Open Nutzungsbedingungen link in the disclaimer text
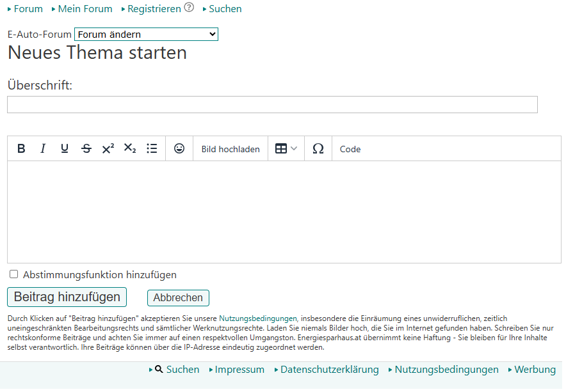The image size is (566, 392). point(258,318)
